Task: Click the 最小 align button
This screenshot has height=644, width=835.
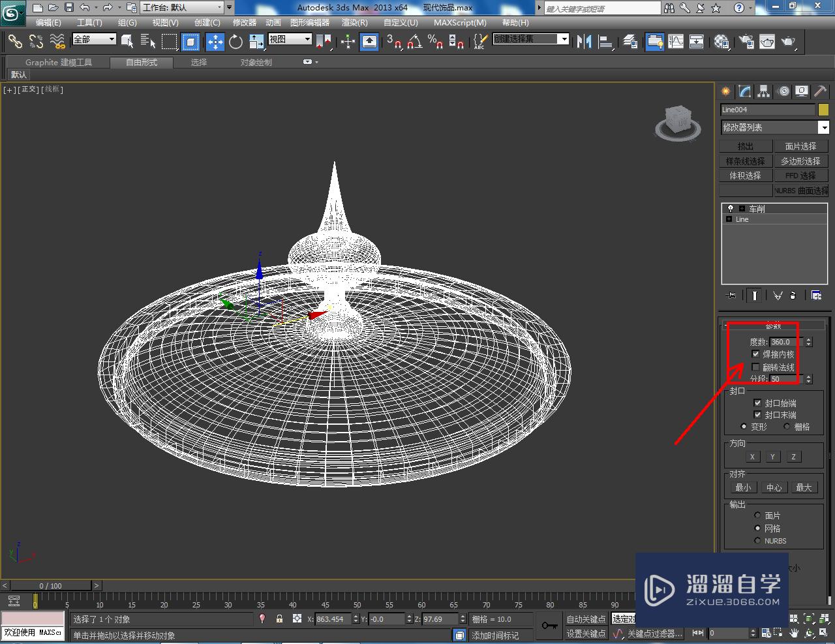Action: pos(743,487)
